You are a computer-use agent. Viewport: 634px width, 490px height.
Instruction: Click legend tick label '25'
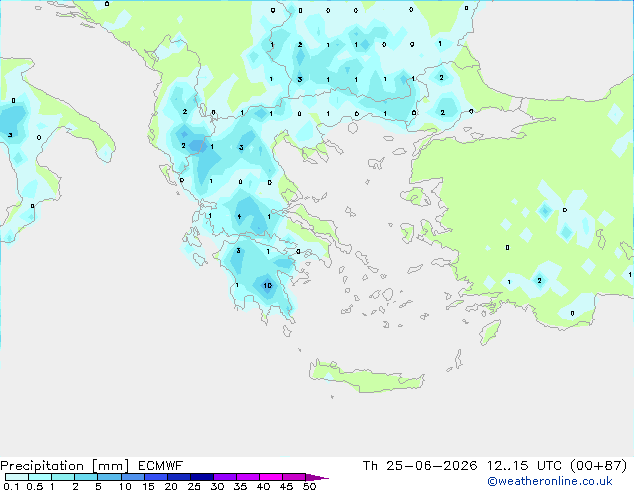coord(194,486)
